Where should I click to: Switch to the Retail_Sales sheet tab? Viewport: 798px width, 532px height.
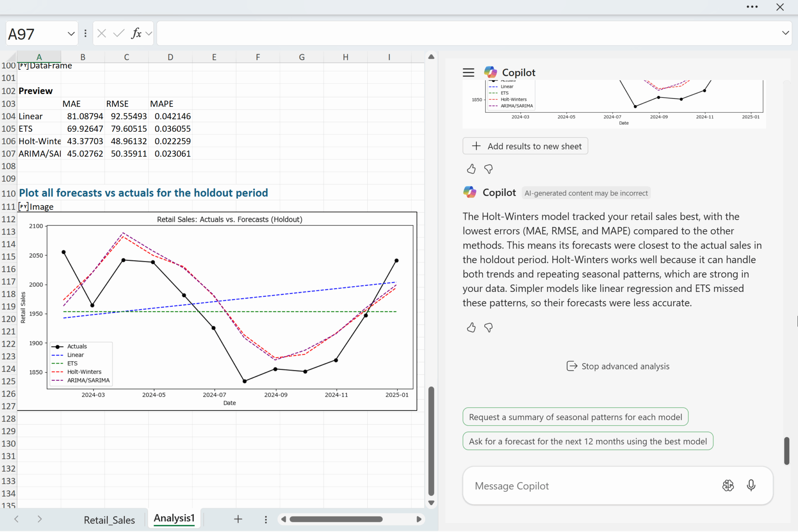(x=109, y=520)
